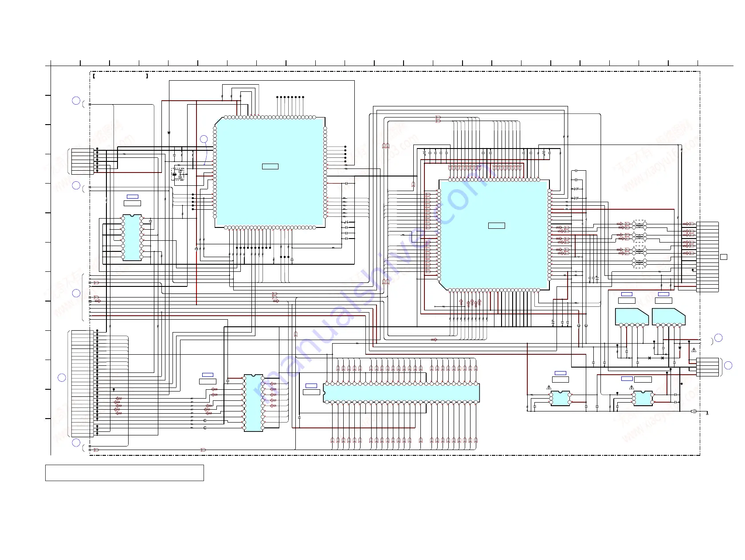Click the small label box inside the right IC
Image resolution: width=745 pixels, height=560 pixels.
tap(496, 226)
